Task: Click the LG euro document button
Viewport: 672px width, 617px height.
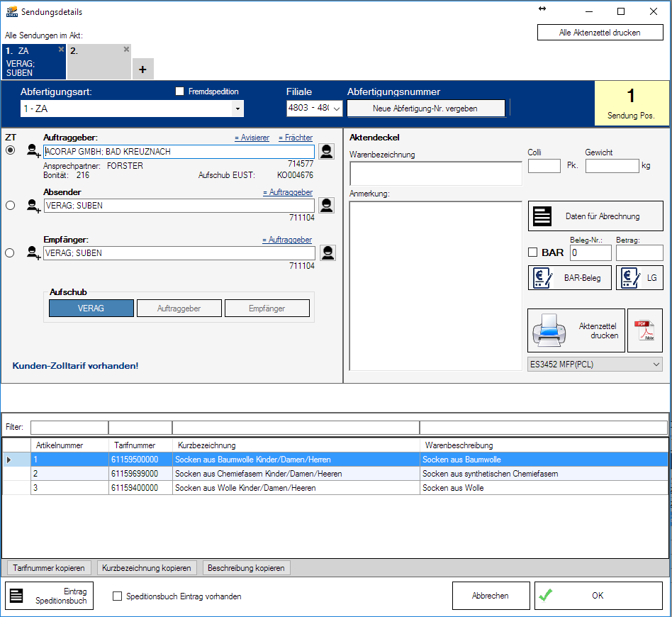Action: pos(639,278)
